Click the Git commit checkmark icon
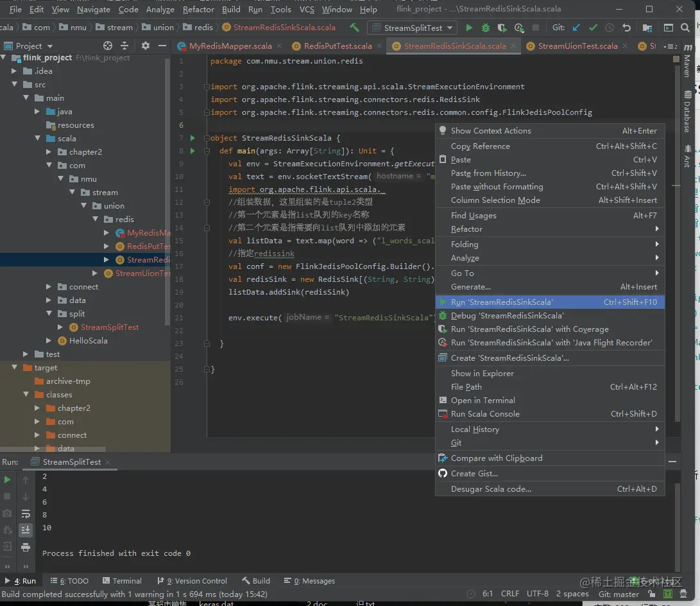 point(593,28)
